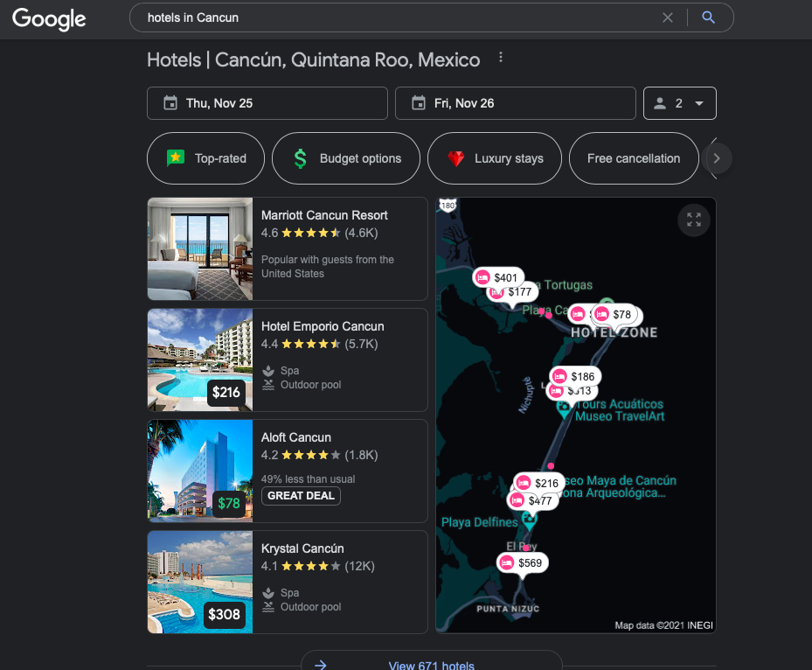Screen dimensions: 812x670
Task: Click Aloft Cancun's 4.2 star rating (1.8K)
Action: pos(320,455)
